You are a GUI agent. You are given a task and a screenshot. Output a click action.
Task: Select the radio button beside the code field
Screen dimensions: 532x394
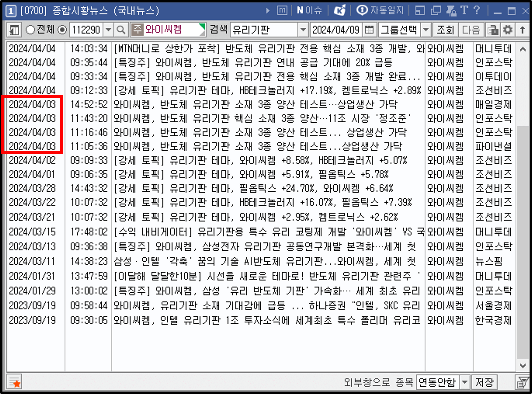pyautogui.click(x=63, y=30)
